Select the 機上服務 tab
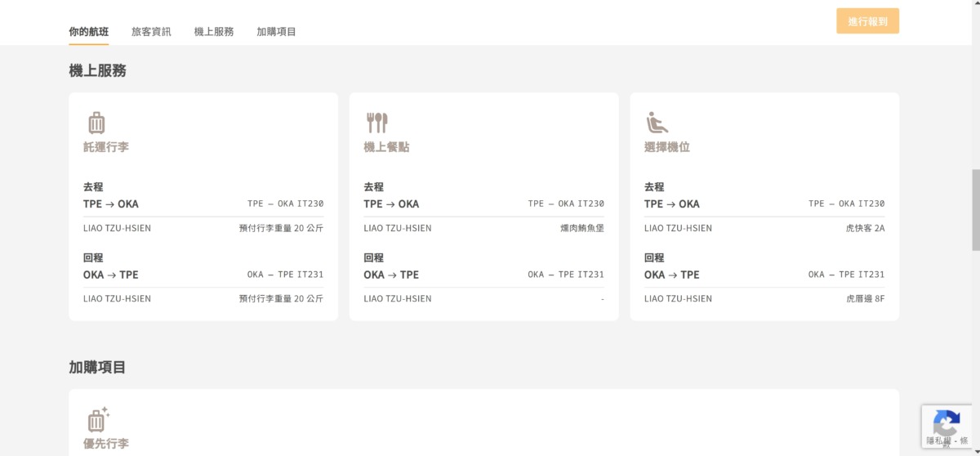This screenshot has height=456, width=980. pyautogui.click(x=214, y=32)
